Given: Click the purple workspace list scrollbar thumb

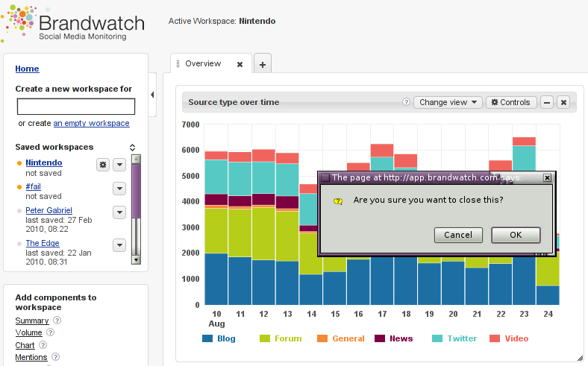Looking at the screenshot, I should (136, 191).
